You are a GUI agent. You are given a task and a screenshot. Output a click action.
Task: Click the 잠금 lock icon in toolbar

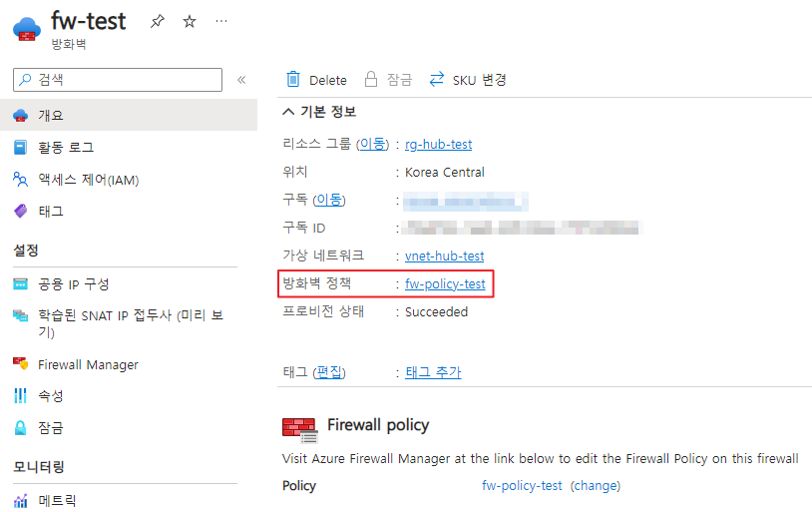[x=371, y=79]
